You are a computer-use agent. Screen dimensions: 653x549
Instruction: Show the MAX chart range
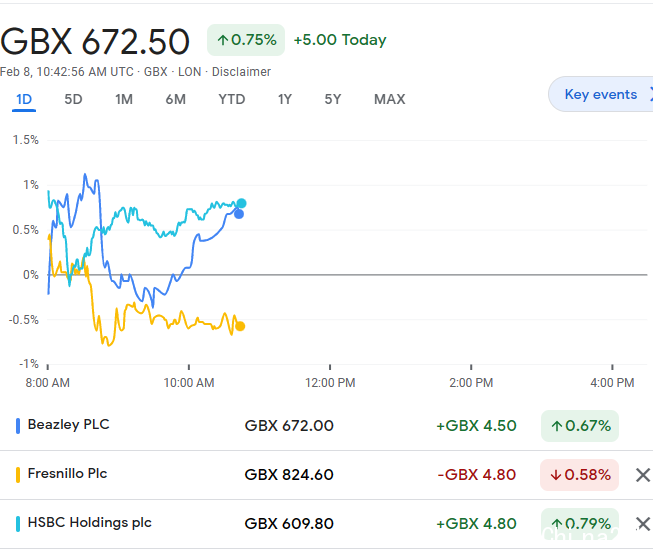click(389, 99)
